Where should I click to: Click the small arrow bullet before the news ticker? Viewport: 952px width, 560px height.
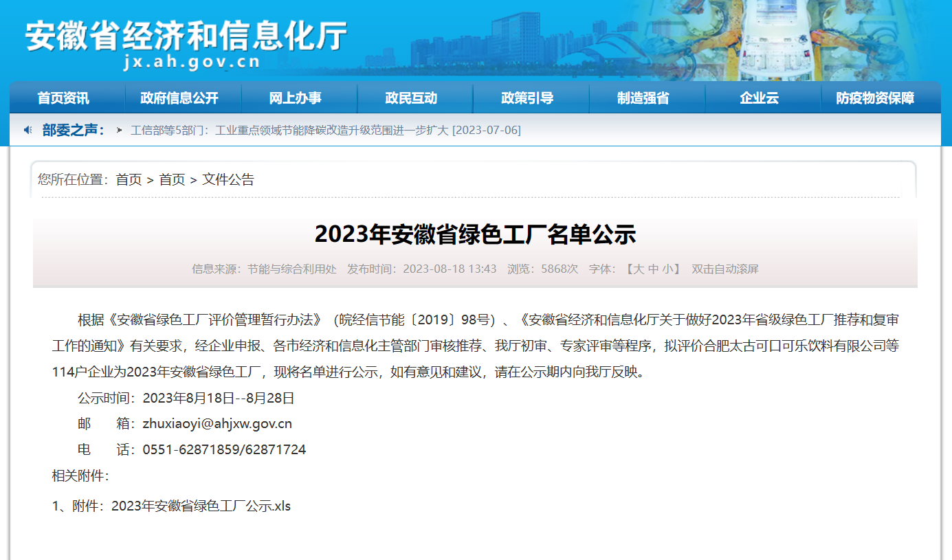[x=120, y=131]
